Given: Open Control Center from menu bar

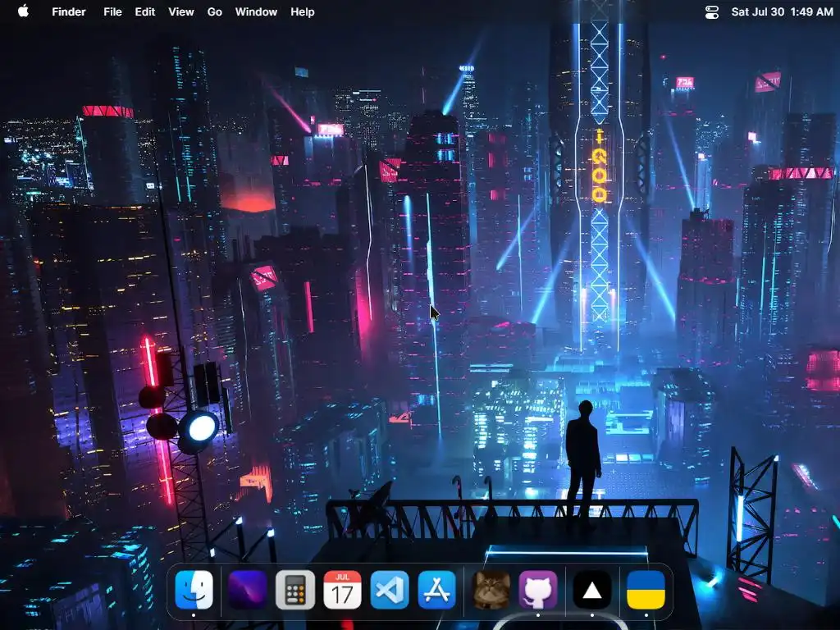Looking at the screenshot, I should (711, 11).
